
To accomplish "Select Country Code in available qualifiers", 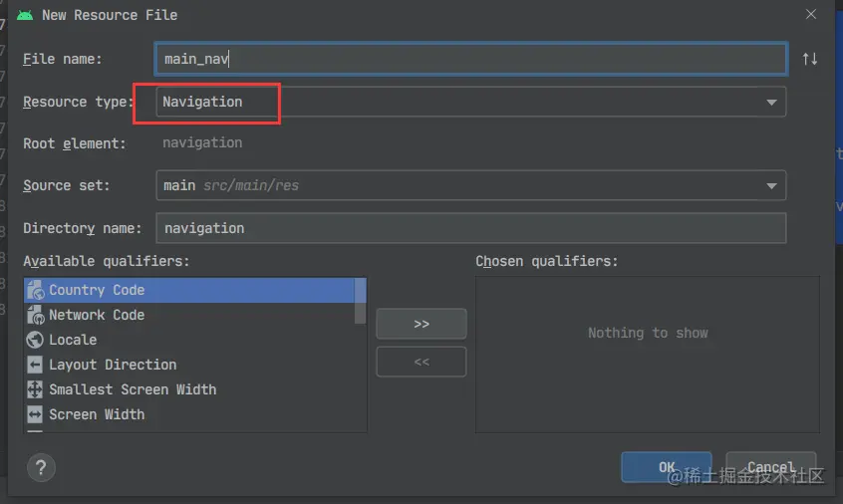I will click(x=189, y=290).
